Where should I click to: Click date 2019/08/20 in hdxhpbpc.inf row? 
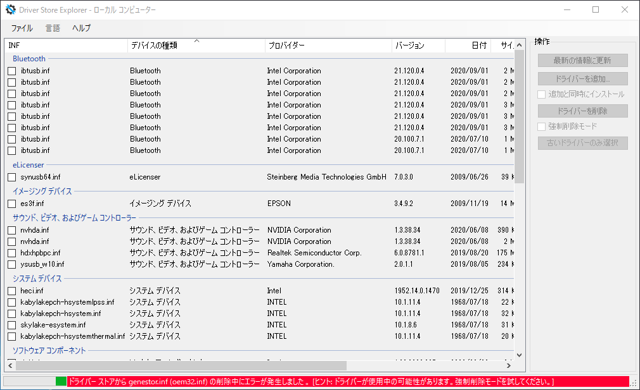[469, 253]
